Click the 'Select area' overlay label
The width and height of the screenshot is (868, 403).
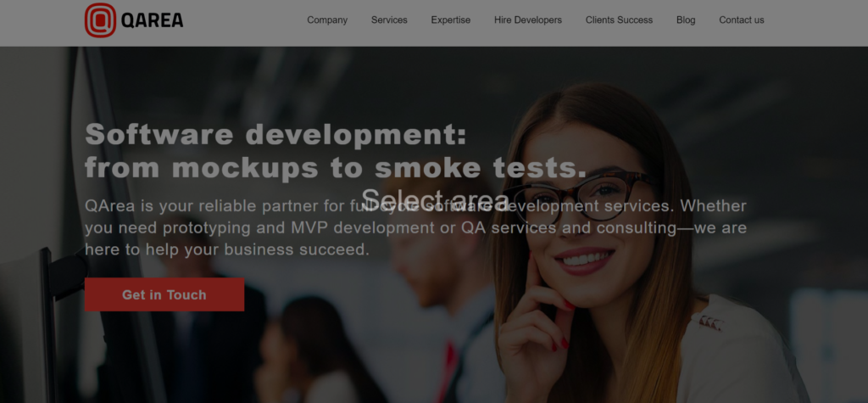435,199
